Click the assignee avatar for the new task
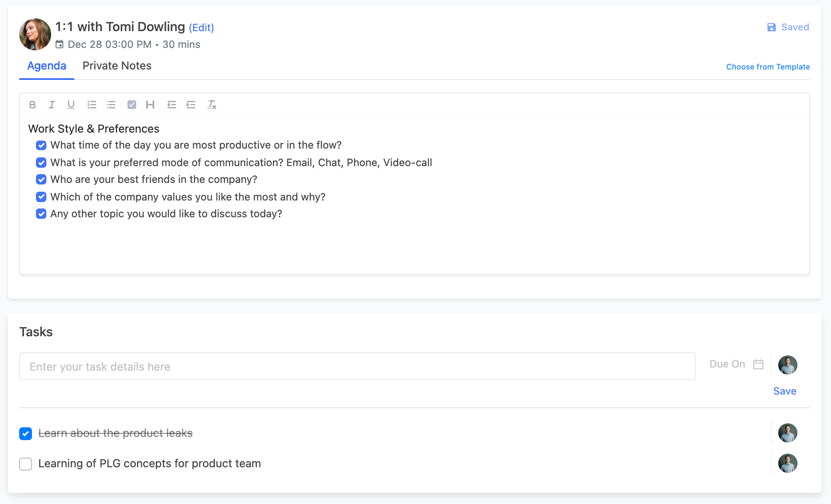The height and width of the screenshot is (504, 831). [788, 365]
